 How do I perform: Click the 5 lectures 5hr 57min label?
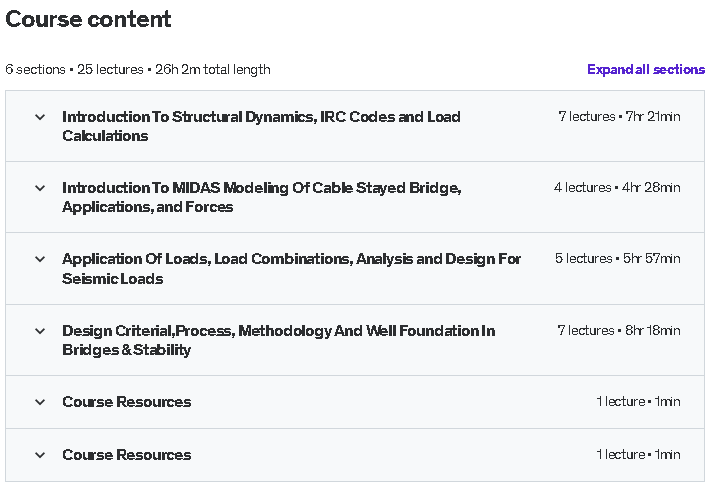tap(617, 259)
